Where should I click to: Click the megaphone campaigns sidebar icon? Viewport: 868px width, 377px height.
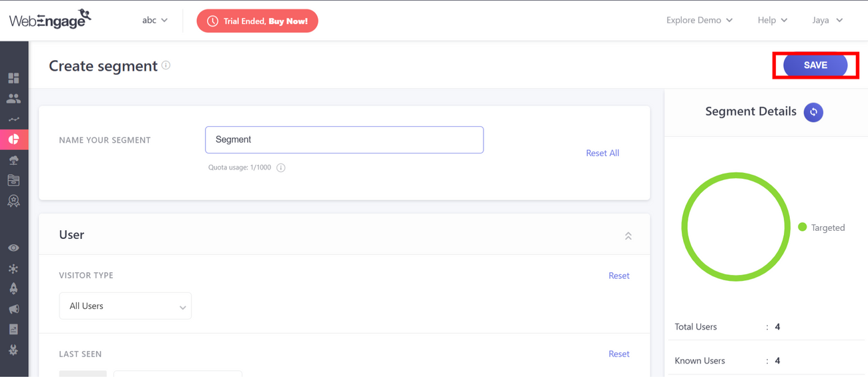pyautogui.click(x=13, y=309)
